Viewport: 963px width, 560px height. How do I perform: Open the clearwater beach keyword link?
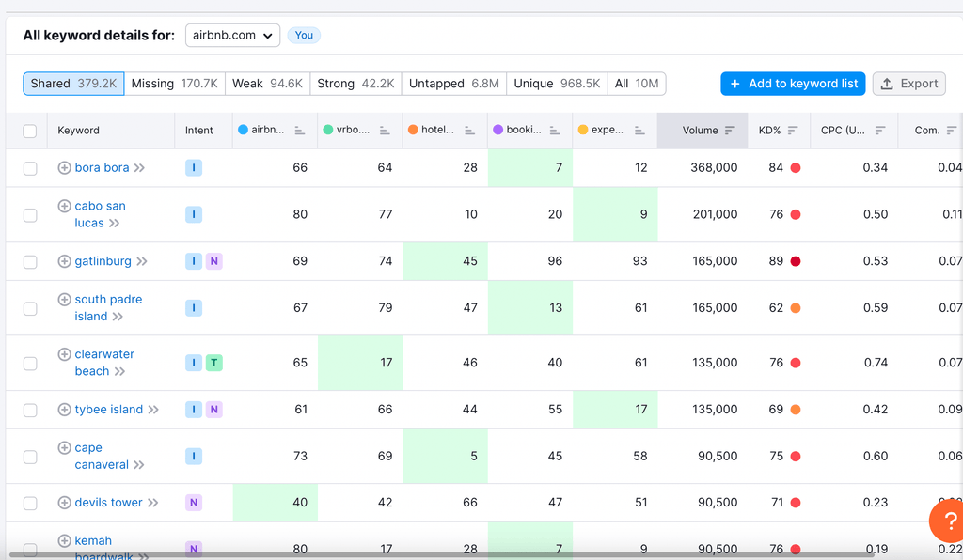(x=104, y=363)
